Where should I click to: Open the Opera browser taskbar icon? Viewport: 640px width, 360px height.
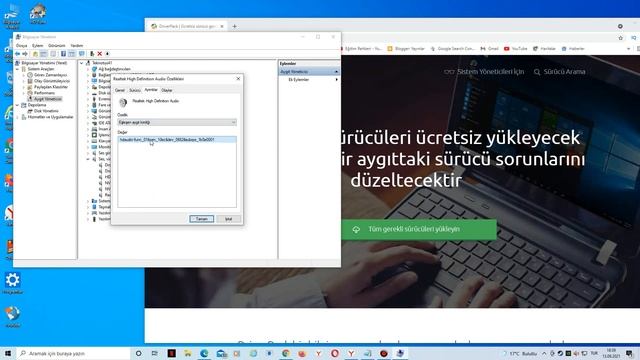[335, 353]
